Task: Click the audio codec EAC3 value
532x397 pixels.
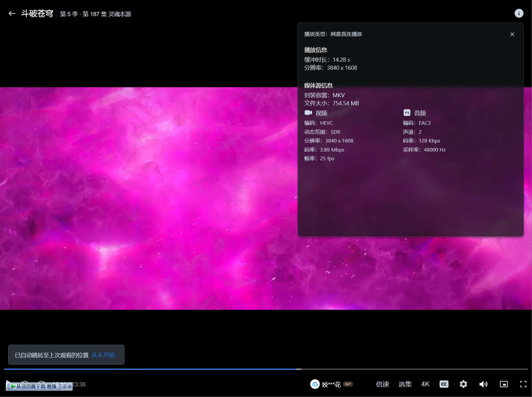Action: click(x=425, y=123)
